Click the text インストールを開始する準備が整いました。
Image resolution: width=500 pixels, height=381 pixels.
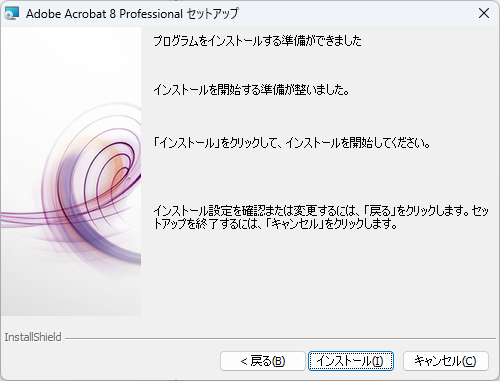(251, 90)
